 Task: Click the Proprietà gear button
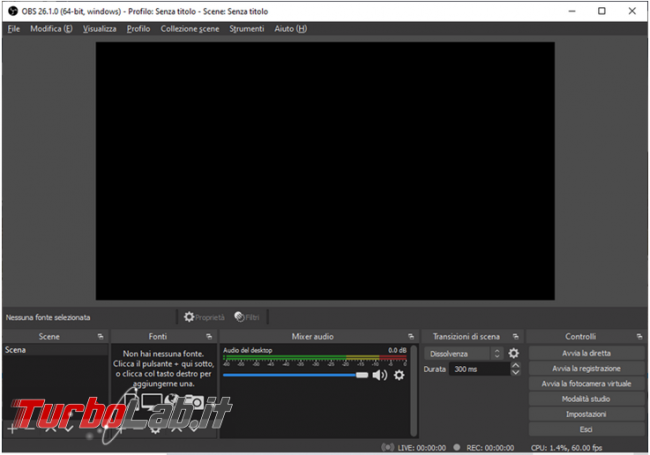[x=204, y=317]
